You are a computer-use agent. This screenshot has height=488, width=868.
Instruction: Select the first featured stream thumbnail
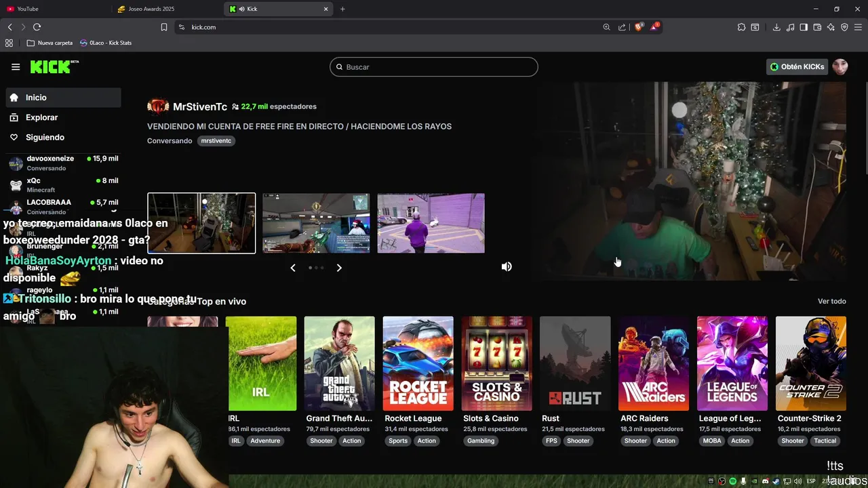(x=201, y=223)
